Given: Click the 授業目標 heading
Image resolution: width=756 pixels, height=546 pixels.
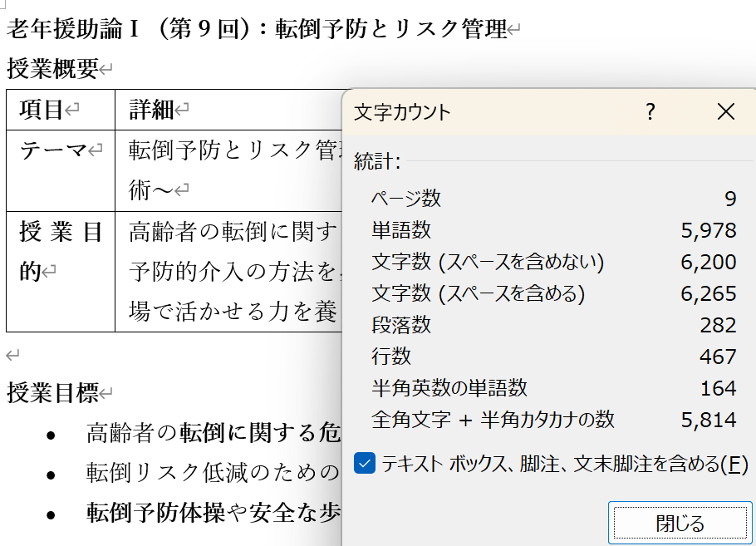Looking at the screenshot, I should click(x=53, y=392).
